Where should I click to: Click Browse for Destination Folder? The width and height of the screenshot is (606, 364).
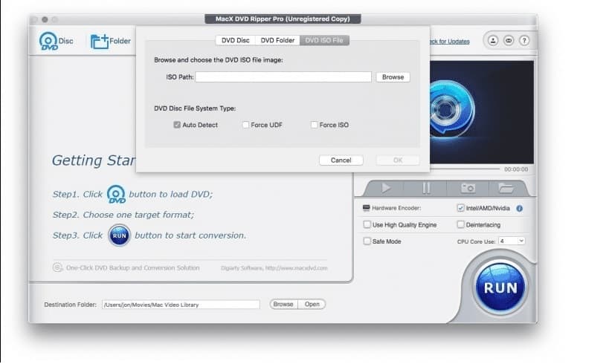[x=283, y=304]
